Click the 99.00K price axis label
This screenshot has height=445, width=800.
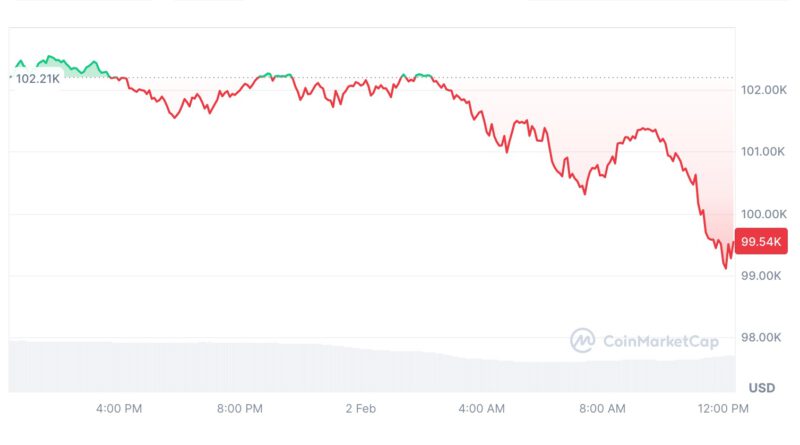pyautogui.click(x=764, y=276)
